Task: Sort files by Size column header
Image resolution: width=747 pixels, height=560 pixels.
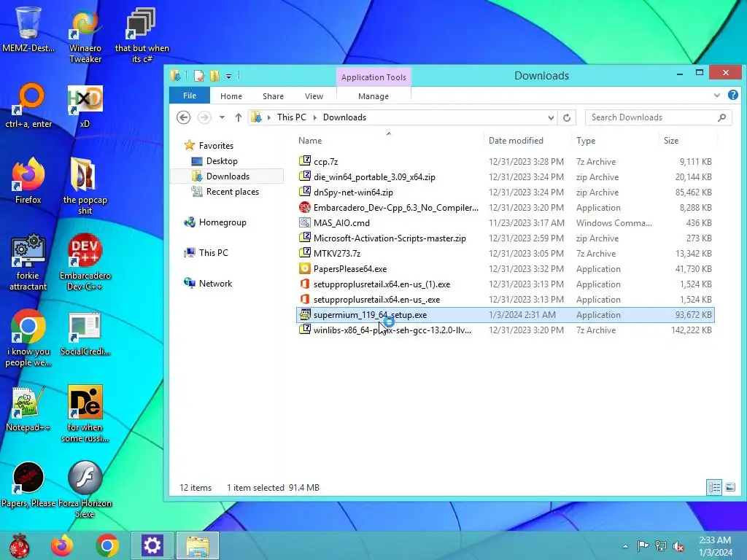Action: coord(688,141)
